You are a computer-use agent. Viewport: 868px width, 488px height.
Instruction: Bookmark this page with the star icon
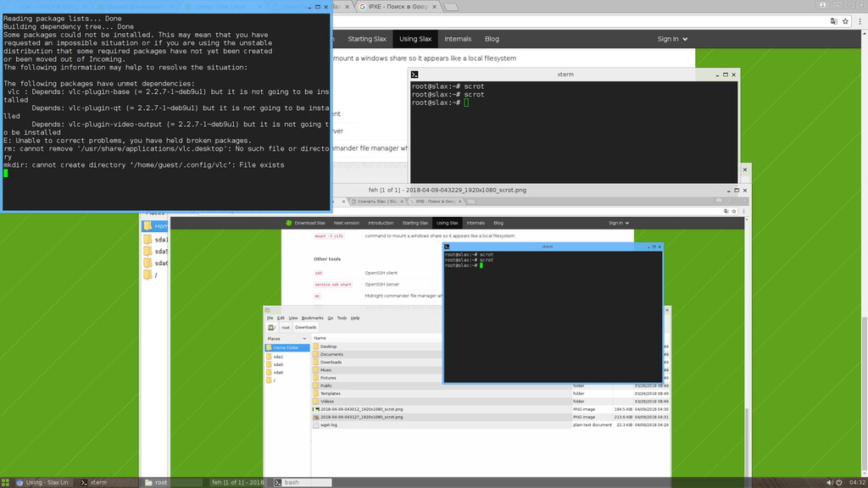[846, 21]
